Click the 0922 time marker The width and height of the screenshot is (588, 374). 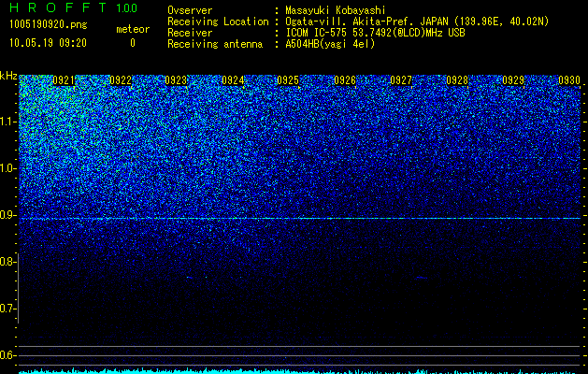pyautogui.click(x=121, y=80)
